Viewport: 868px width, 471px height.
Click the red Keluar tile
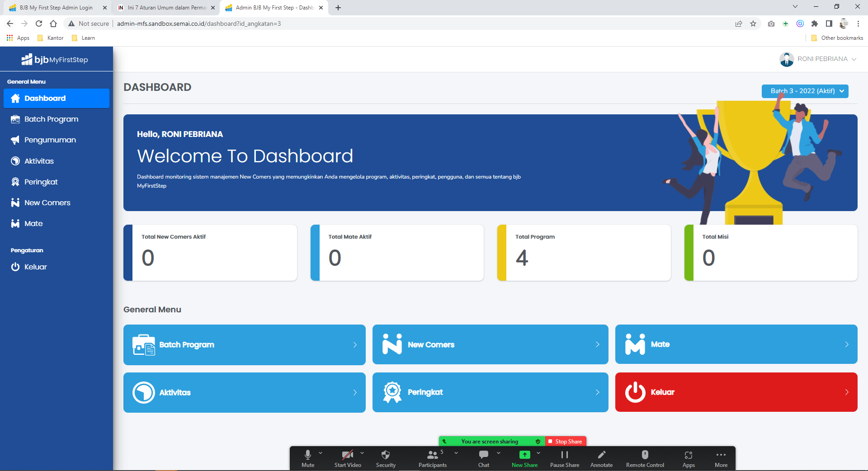(x=736, y=392)
